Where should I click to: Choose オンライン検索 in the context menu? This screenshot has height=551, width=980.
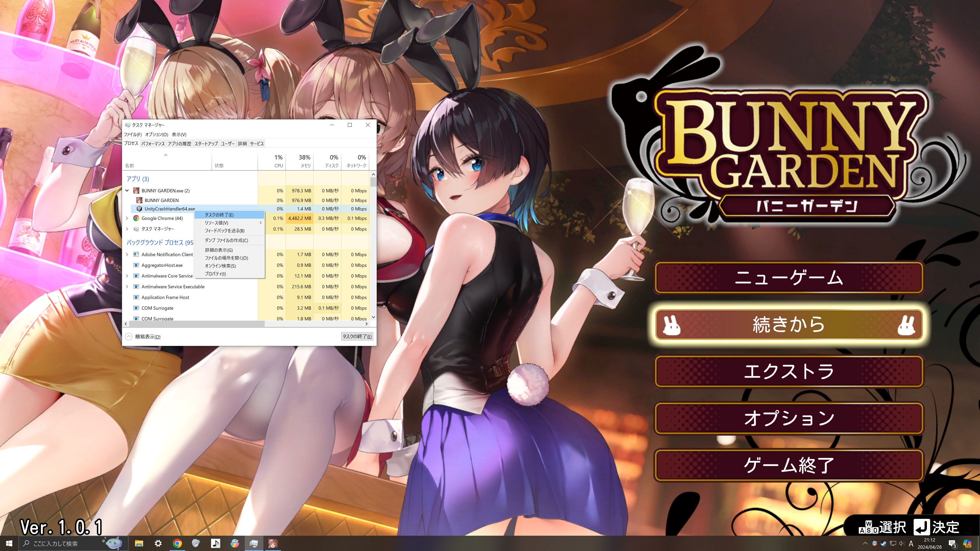tap(229, 266)
